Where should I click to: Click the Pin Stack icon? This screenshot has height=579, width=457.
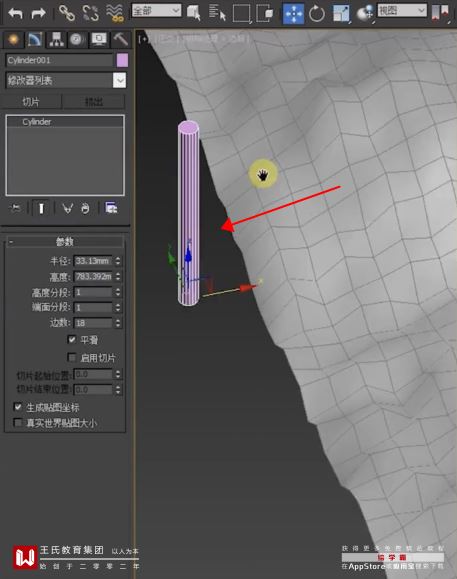click(16, 209)
